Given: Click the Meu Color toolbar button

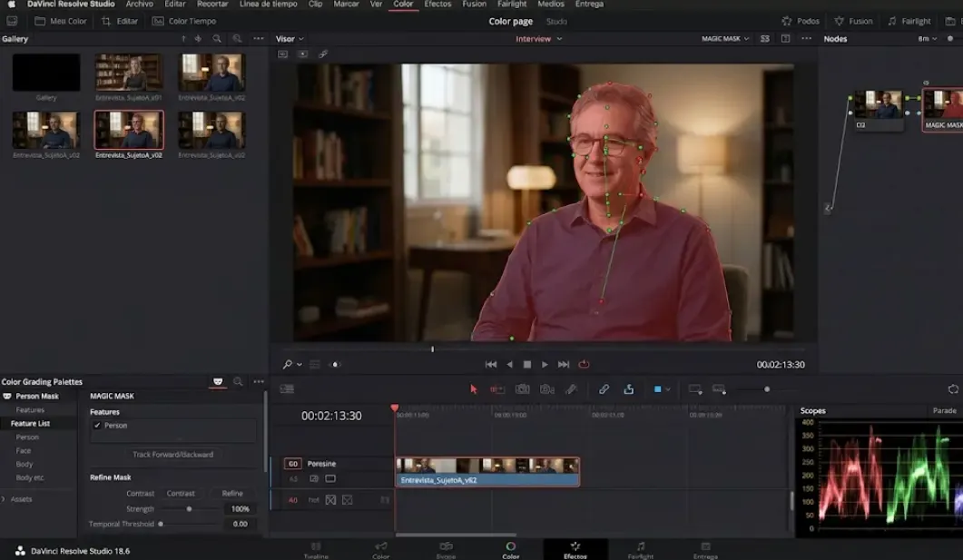Looking at the screenshot, I should [61, 21].
